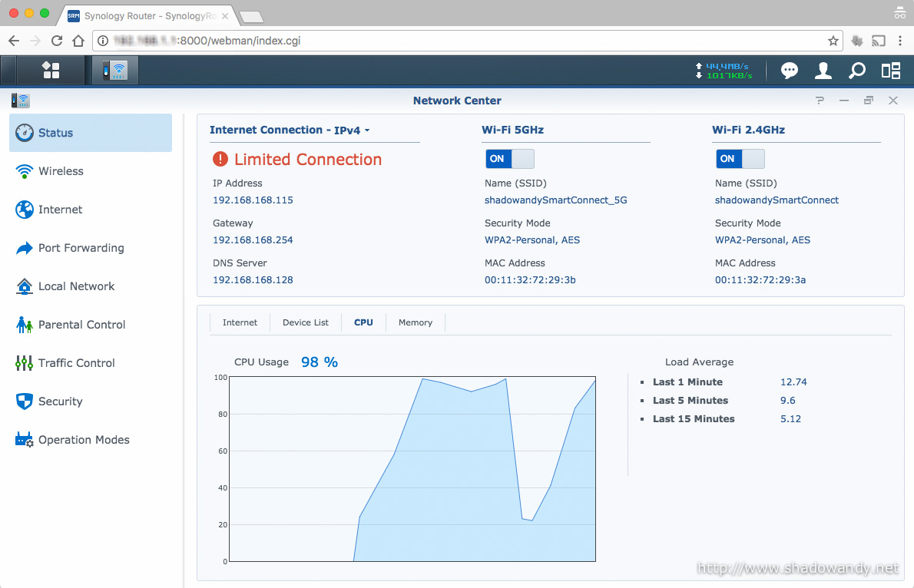The image size is (914, 588).
Task: Toggle the Wi-Fi 5GHz switch off
Action: (x=509, y=159)
